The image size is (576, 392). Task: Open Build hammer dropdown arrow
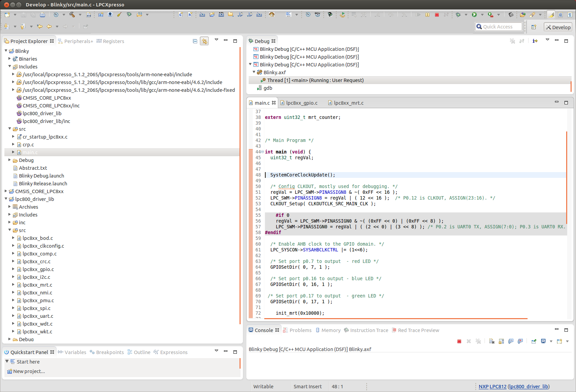point(80,15)
